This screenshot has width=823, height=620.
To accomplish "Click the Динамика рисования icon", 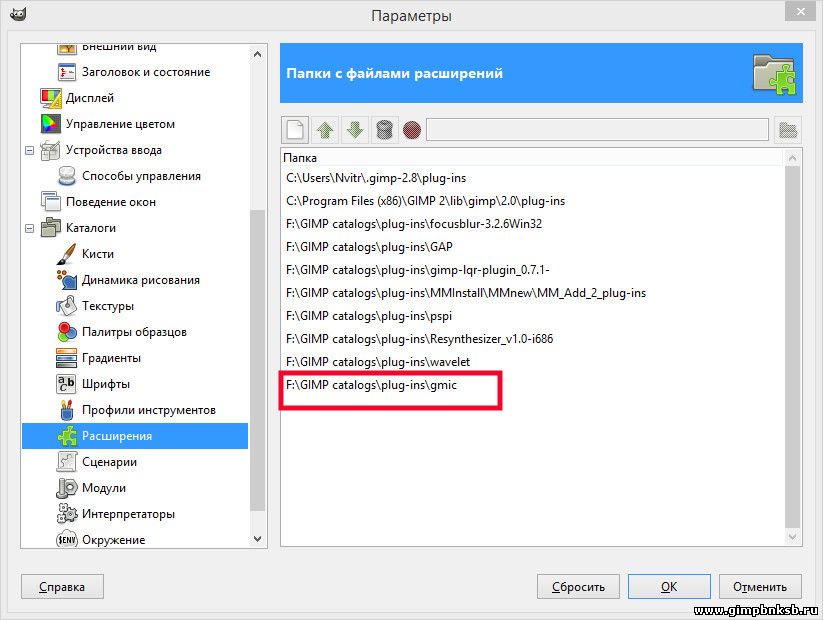I will click(67, 280).
